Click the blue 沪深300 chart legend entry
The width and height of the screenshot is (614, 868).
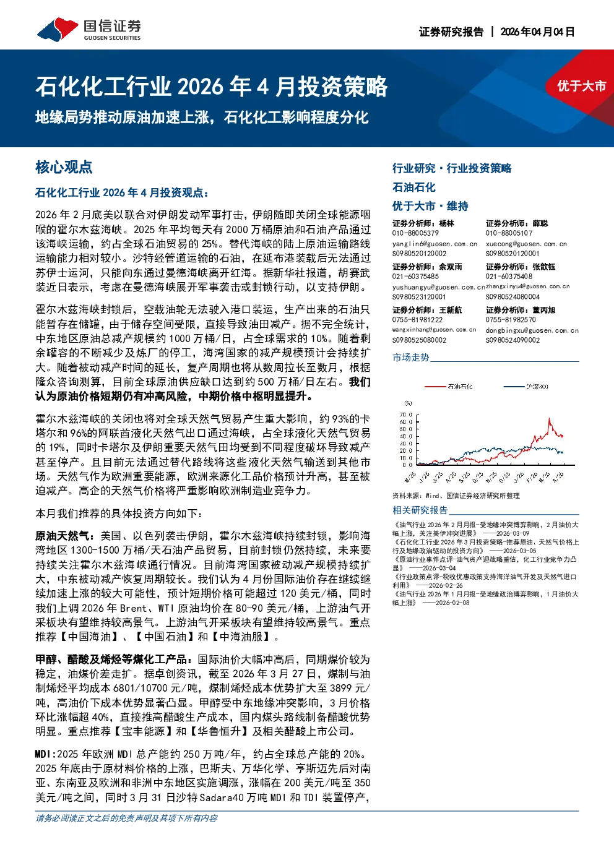[526, 387]
